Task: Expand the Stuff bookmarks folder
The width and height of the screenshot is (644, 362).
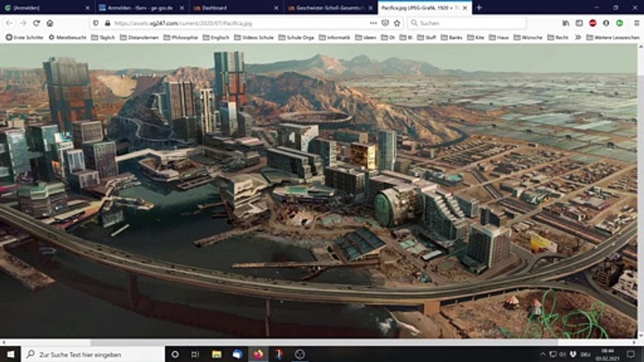Action: pyautogui.click(x=427, y=37)
